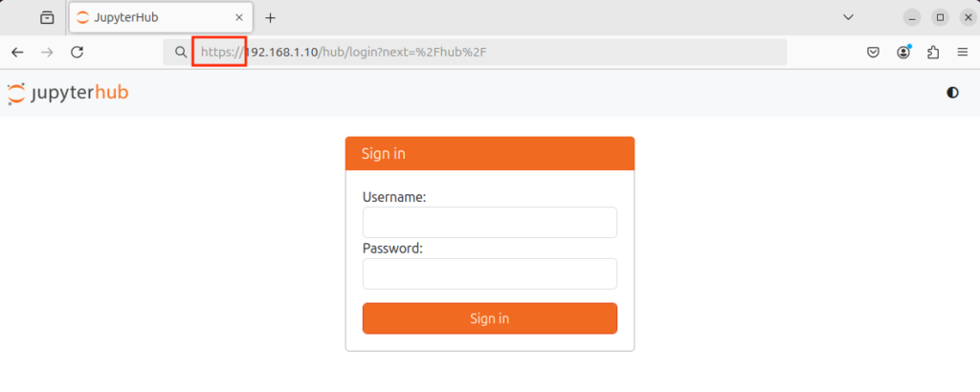
Task: Click the browser forward arrow
Action: pyautogui.click(x=47, y=53)
